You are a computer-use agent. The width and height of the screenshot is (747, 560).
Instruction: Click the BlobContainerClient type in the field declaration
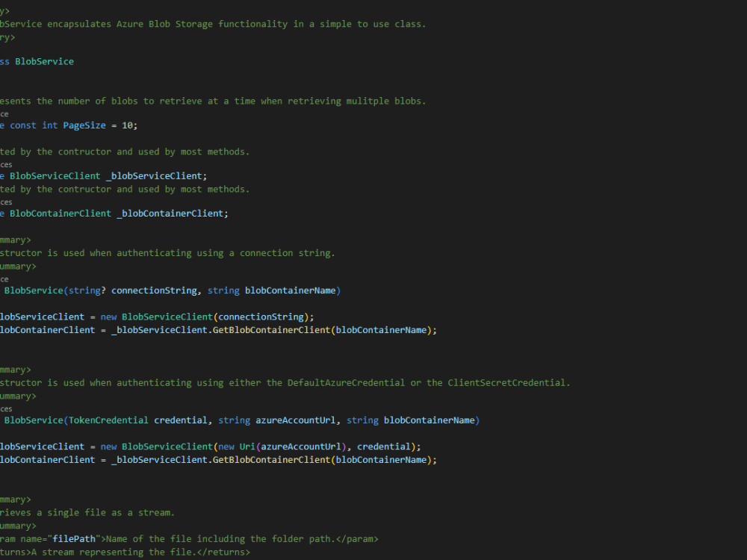coord(61,214)
